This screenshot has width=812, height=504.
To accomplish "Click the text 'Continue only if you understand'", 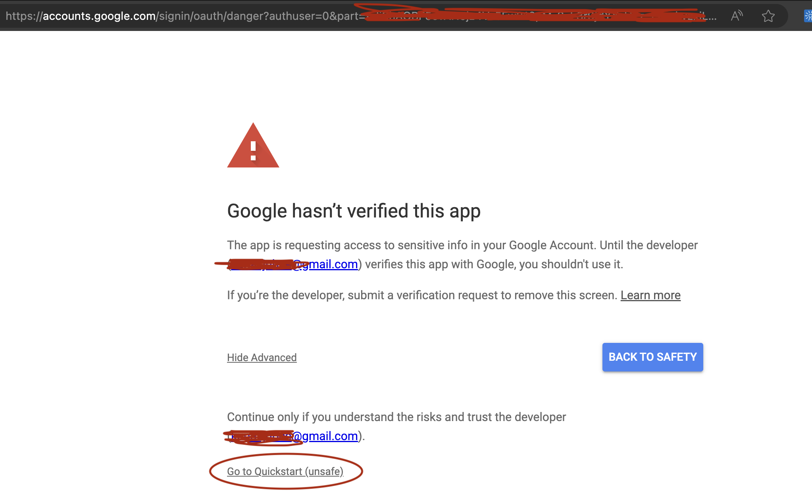I will click(x=310, y=417).
